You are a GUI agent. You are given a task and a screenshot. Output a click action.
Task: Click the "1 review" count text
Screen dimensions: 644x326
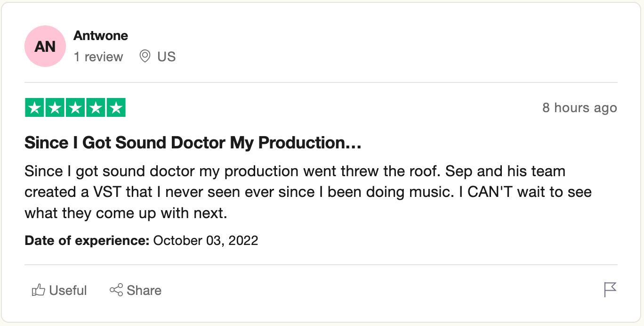[x=98, y=57]
